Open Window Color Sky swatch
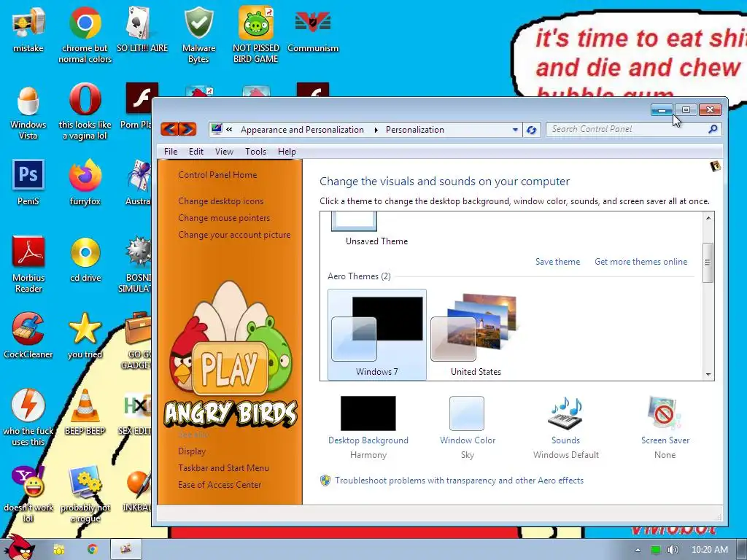This screenshot has width=747, height=560. pos(468,427)
